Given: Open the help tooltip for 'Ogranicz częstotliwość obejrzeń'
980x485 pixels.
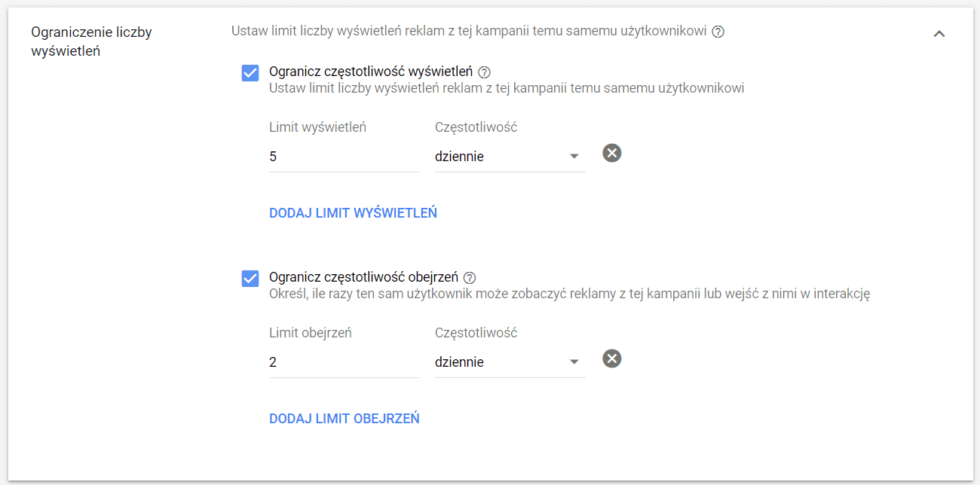Looking at the screenshot, I should click(469, 276).
